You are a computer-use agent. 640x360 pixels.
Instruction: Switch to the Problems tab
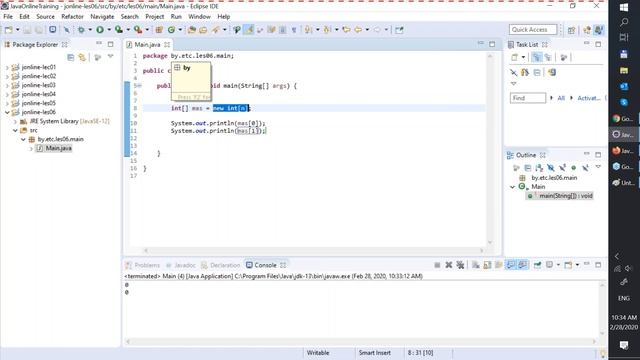[x=143, y=265]
